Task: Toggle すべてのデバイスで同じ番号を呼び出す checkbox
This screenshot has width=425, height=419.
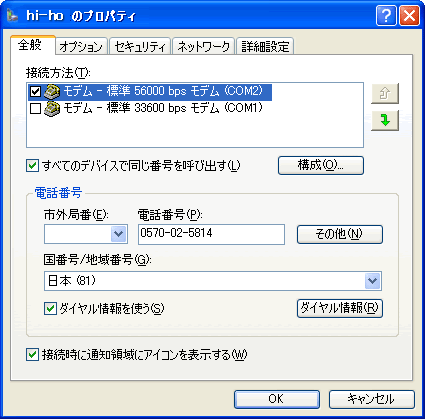Action: click(x=32, y=166)
